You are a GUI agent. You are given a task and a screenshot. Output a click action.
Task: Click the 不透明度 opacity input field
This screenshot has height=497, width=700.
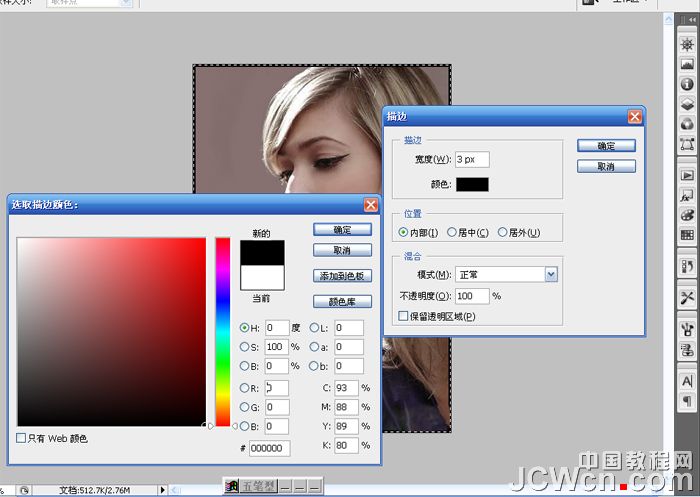[x=472, y=296]
